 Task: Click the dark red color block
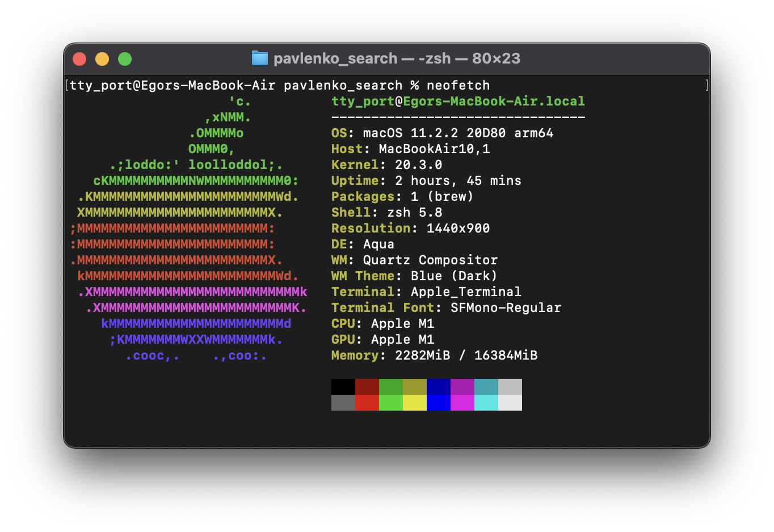[367, 387]
